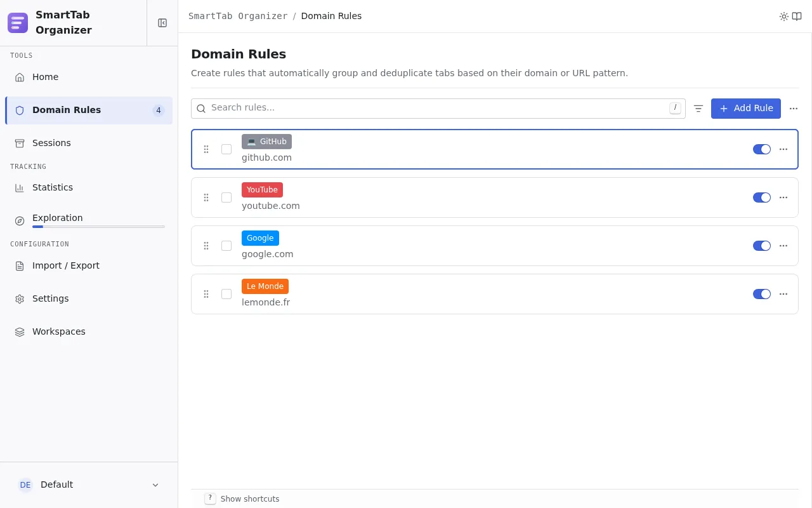Screen dimensions: 812x508
Task: Click SmartTab Organizer breadcrumb link
Action: click(x=238, y=17)
